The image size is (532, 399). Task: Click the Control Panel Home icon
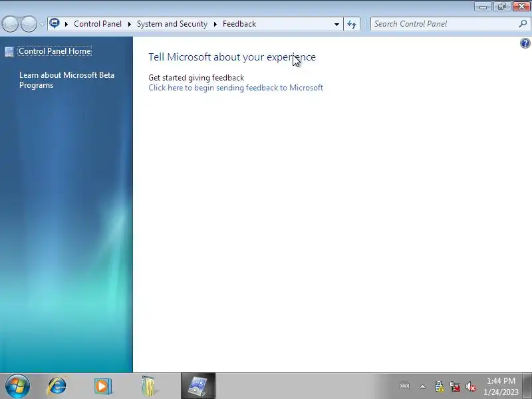(x=9, y=52)
